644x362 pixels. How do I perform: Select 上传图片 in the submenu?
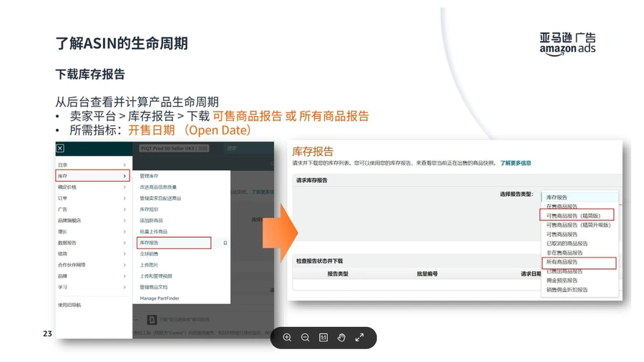pos(149,265)
